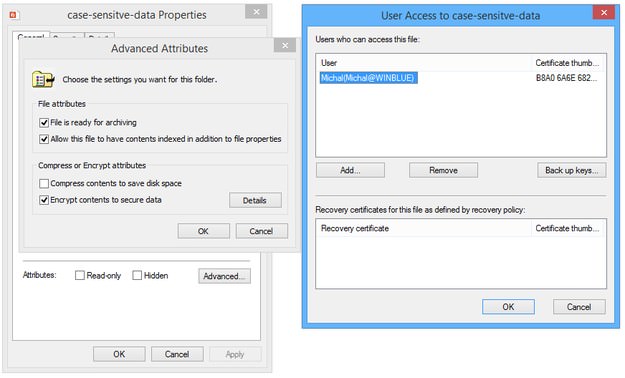Check the Read-only attribute
Screen dimensions: 625x378
(x=80, y=276)
